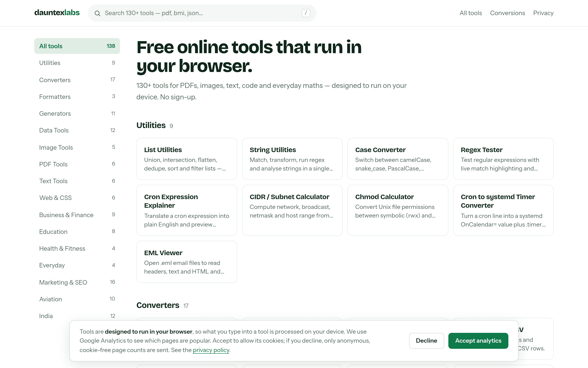Open the List Utilities tool card
Screen dimensions: 588x368
point(187,159)
